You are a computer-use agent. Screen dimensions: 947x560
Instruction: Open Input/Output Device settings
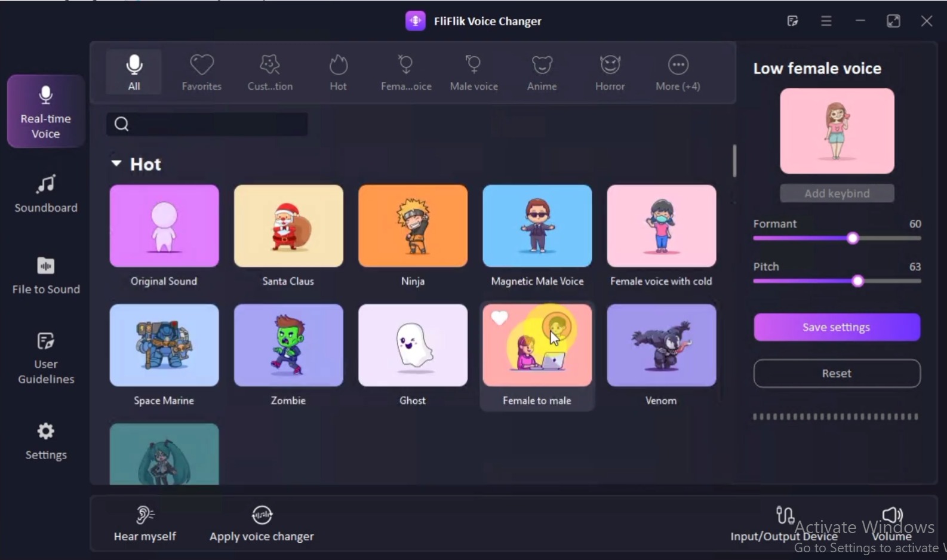[x=784, y=524]
